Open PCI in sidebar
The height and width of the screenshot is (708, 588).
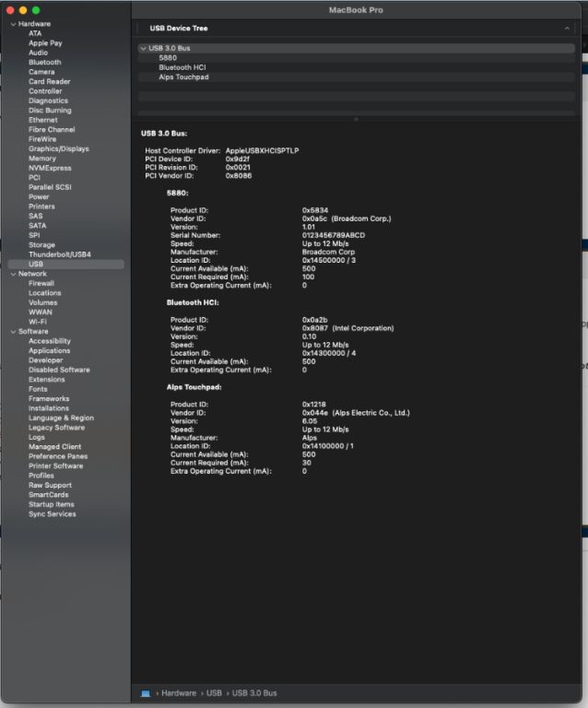[x=34, y=177]
